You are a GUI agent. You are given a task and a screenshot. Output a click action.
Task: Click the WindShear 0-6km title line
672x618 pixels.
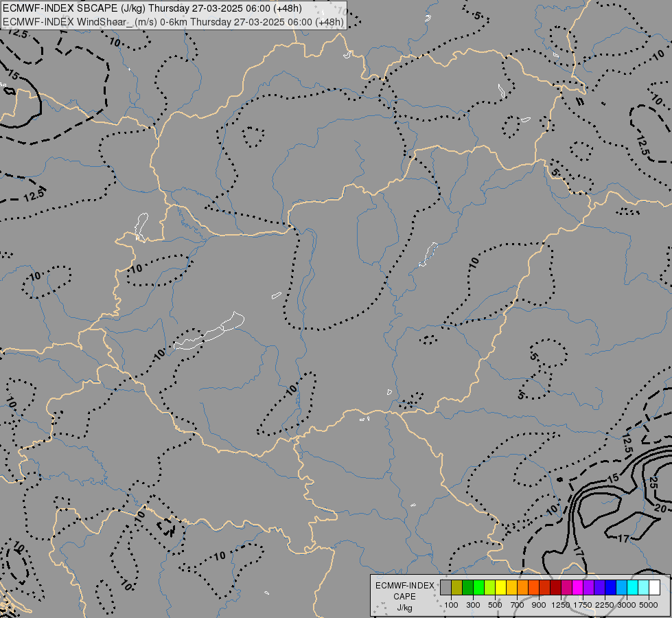173,22
